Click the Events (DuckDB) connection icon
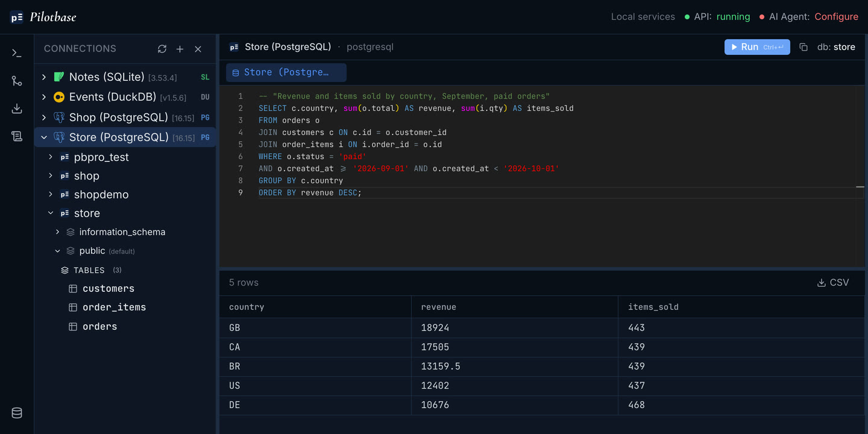Screen dimensions: 868x434 tap(59, 97)
